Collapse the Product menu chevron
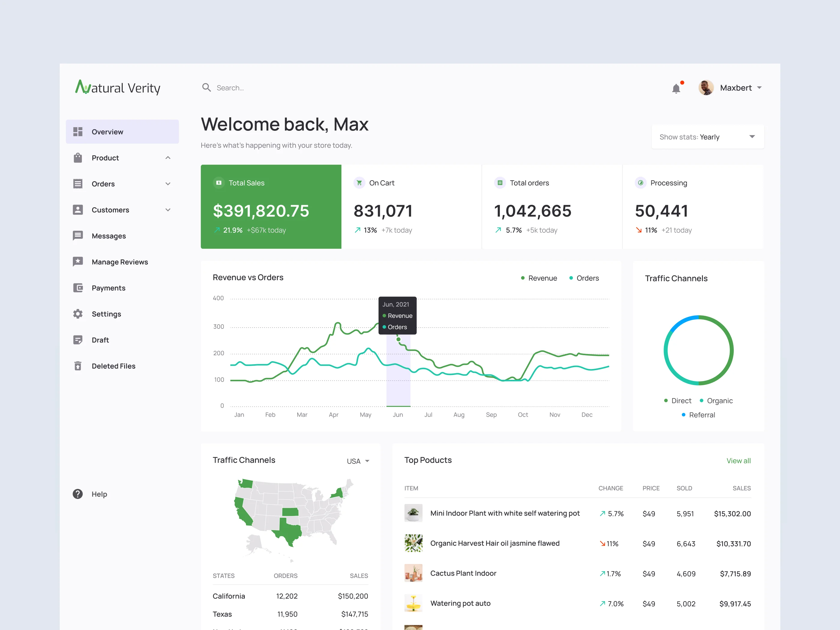Viewport: 840px width, 630px height. click(168, 158)
